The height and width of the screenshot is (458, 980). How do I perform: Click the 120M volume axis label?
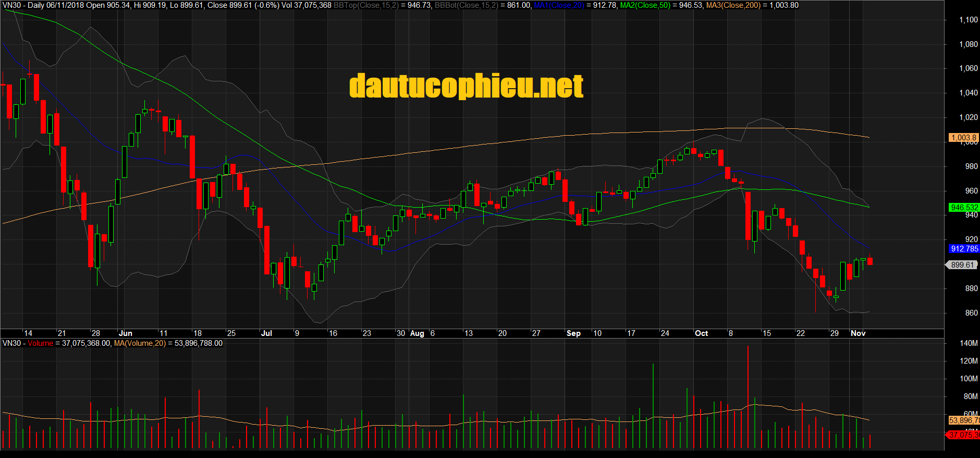969,361
